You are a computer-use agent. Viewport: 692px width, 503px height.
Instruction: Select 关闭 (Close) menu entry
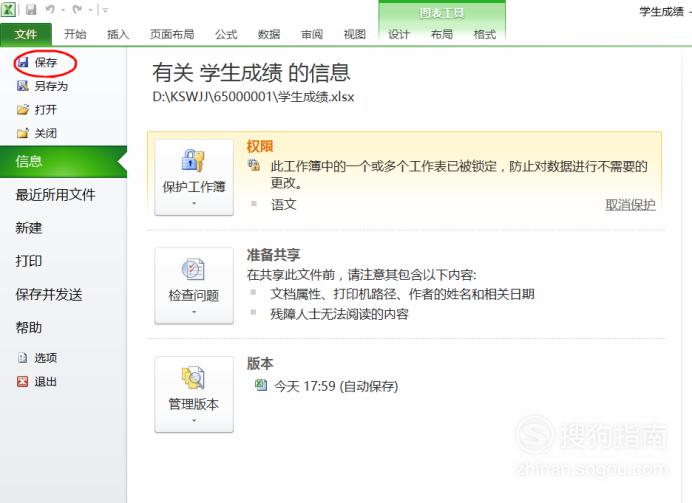pos(46,133)
